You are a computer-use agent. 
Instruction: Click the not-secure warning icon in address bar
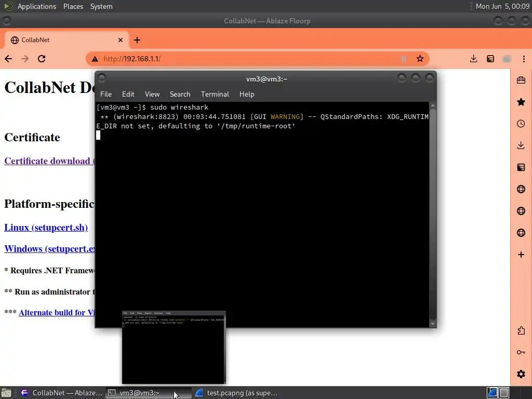(x=95, y=59)
